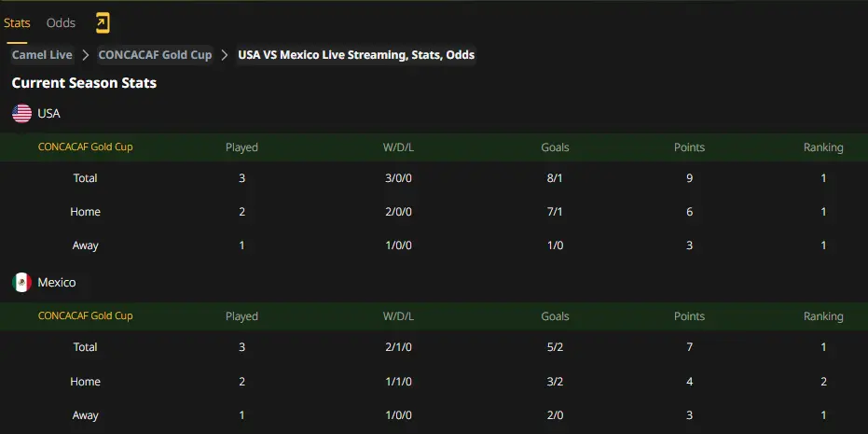The image size is (868, 434).
Task: Open CONCACAF Gold Cup link under Mexico
Action: (85, 316)
